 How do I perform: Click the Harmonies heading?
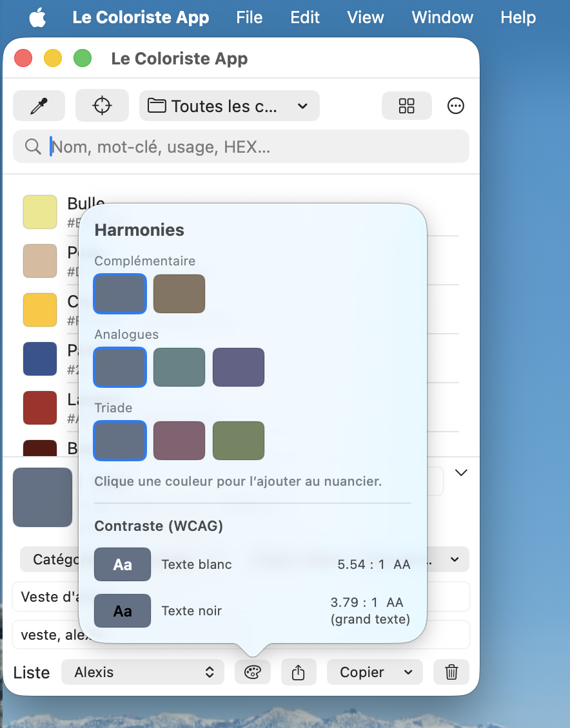[139, 230]
